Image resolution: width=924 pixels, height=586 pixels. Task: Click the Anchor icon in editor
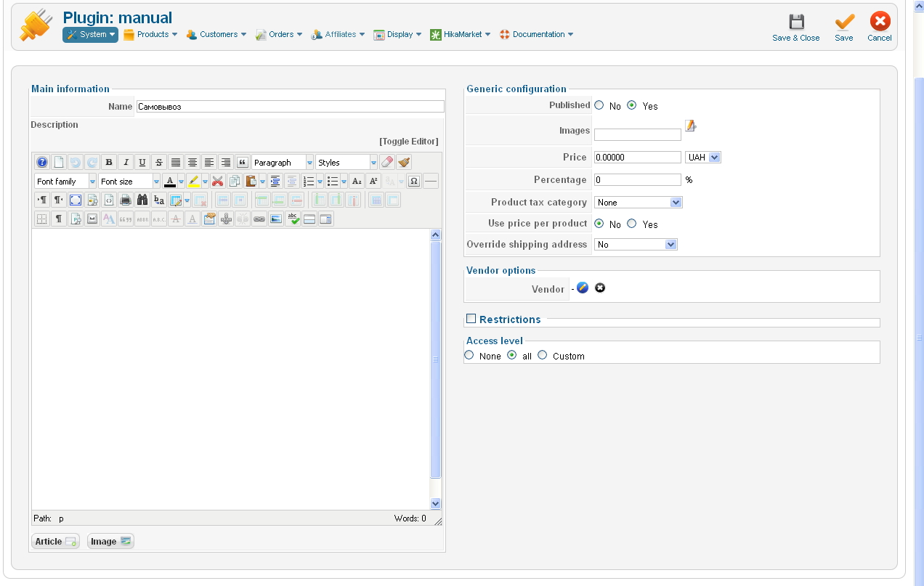226,219
